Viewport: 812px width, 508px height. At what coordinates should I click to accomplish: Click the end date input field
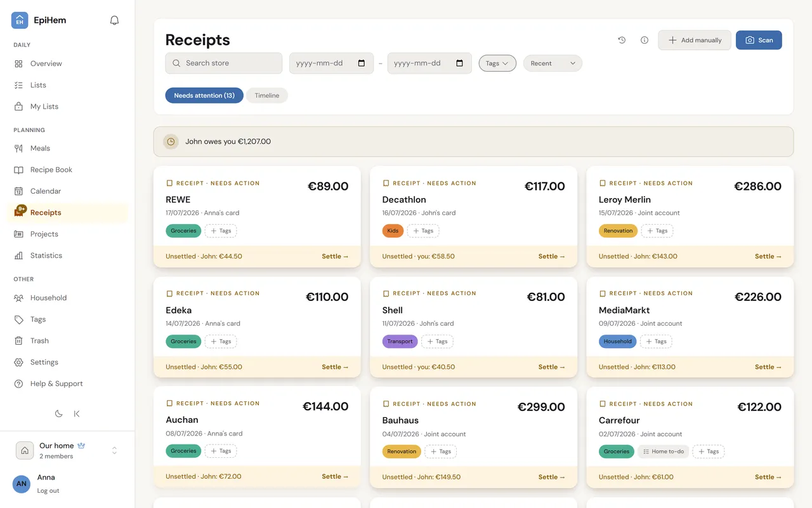point(429,63)
